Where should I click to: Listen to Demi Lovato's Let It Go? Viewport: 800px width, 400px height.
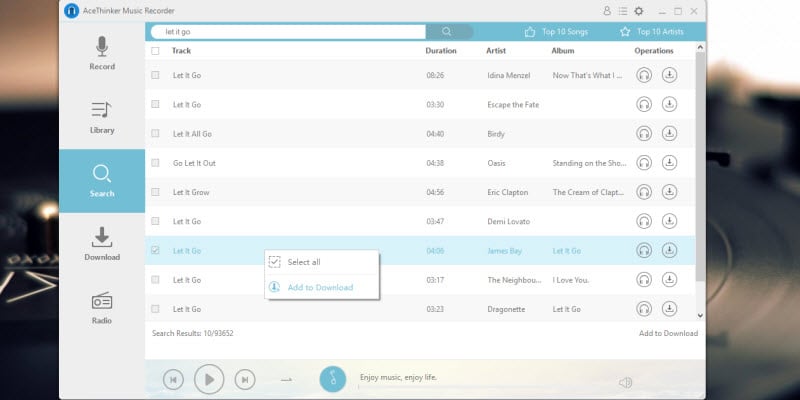[x=644, y=221]
